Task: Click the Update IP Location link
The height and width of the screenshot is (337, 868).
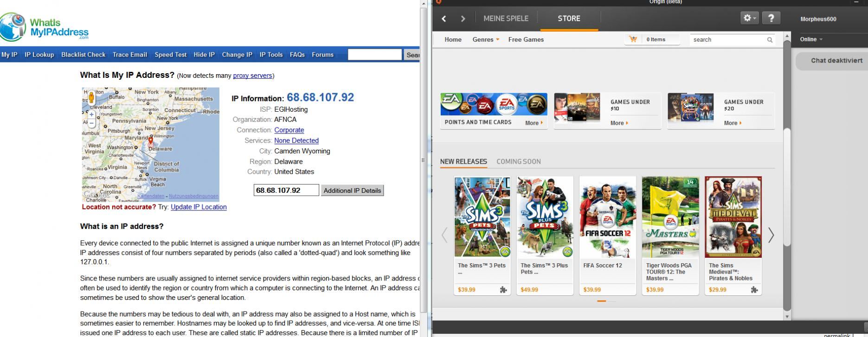Action: pos(199,207)
